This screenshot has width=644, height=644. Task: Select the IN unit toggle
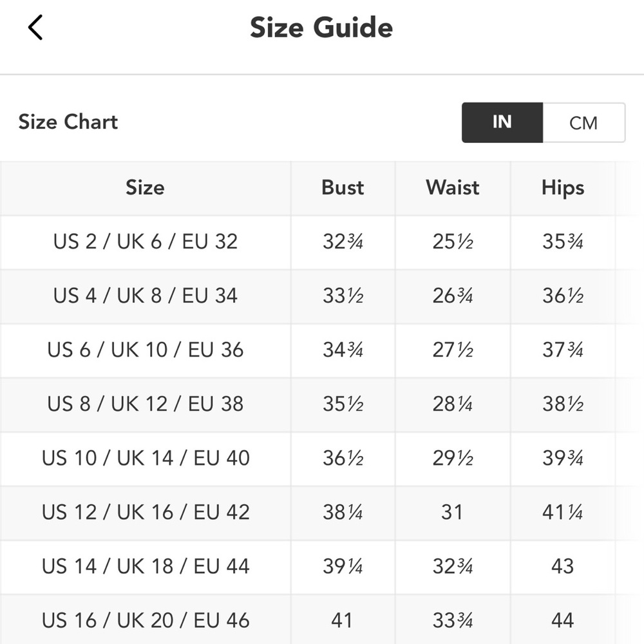[502, 123]
